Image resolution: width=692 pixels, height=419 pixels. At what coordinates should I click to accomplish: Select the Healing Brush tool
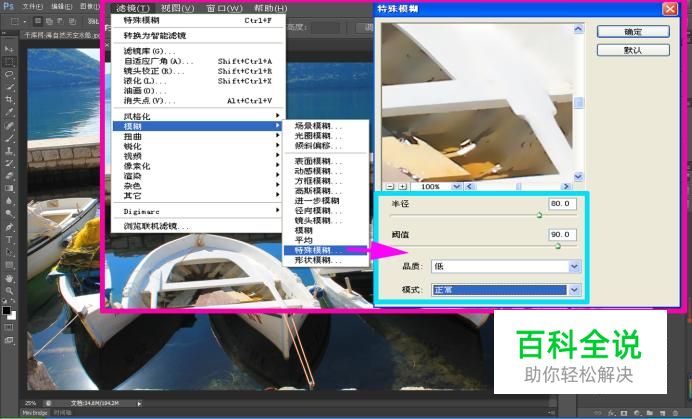point(9,125)
